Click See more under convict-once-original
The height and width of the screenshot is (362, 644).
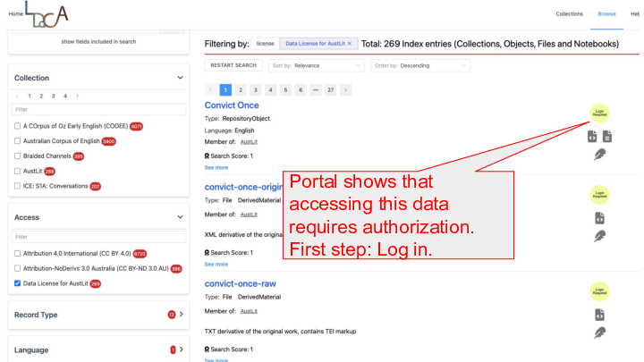coord(216,265)
